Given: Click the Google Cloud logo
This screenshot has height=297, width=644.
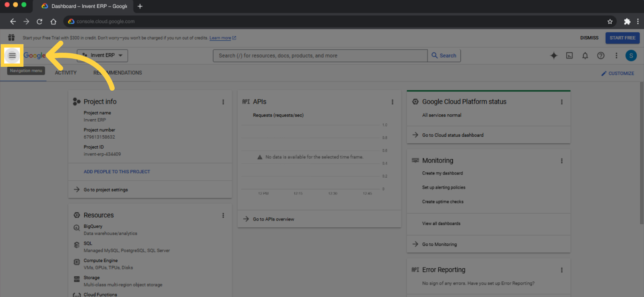Looking at the screenshot, I should coord(35,56).
